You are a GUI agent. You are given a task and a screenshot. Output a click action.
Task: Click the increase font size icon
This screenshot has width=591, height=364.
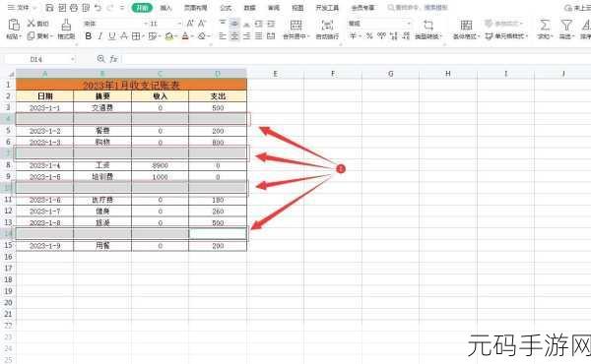190,24
